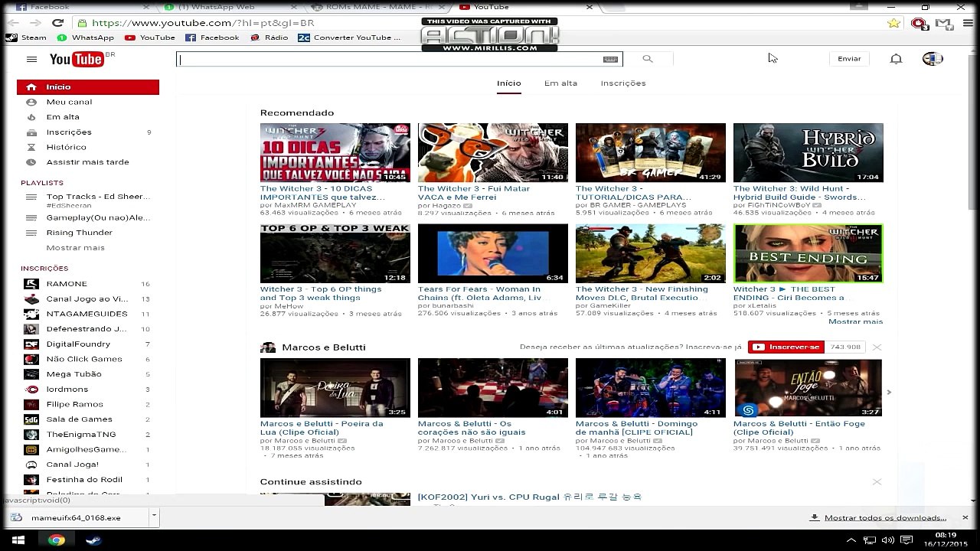980x551 pixels.
Task: Click the Enviar upload button
Action: point(849,59)
